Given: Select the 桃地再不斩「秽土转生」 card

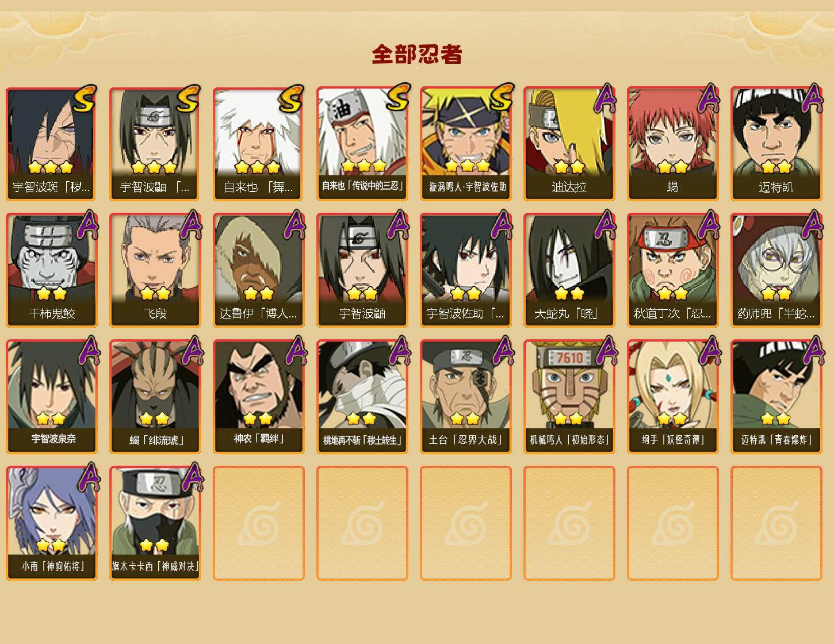Looking at the screenshot, I should [362, 397].
